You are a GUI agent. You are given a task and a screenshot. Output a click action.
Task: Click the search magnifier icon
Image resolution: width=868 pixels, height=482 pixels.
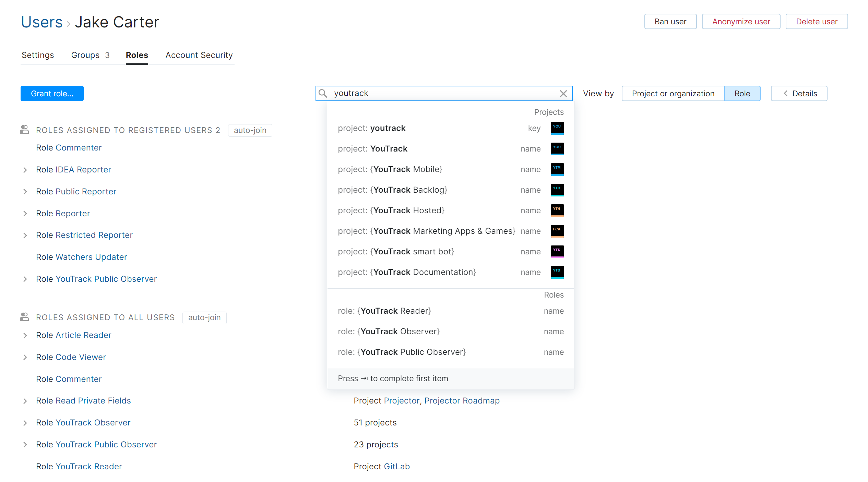click(x=323, y=93)
